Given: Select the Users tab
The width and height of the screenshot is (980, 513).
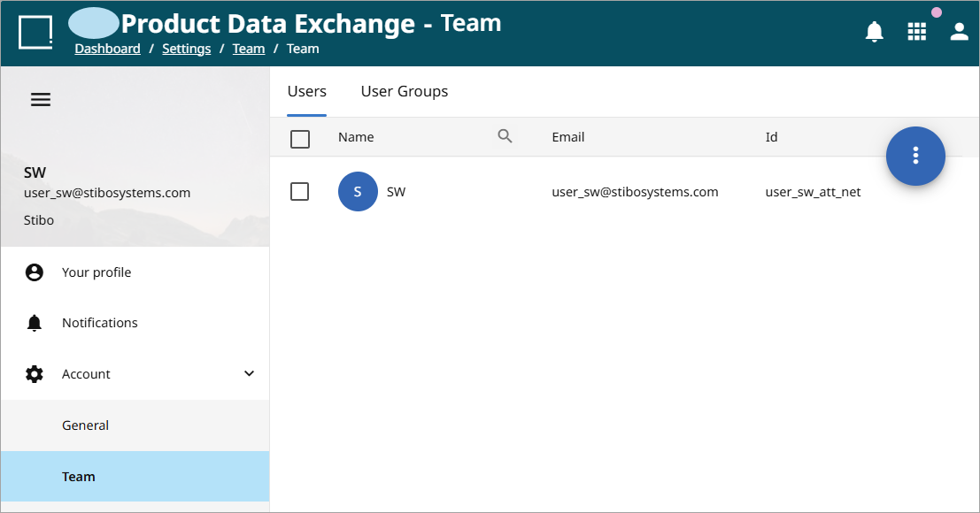Looking at the screenshot, I should click(307, 92).
